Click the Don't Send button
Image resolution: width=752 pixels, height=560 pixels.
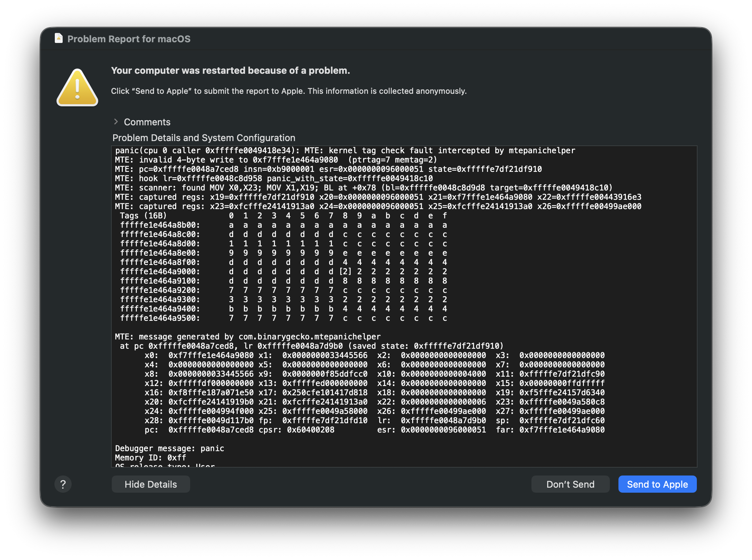570,484
